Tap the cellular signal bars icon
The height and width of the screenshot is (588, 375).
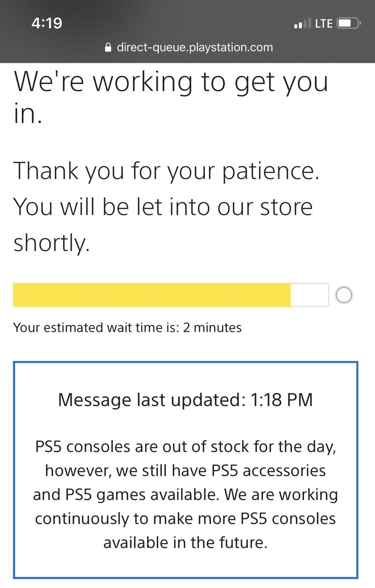tap(302, 24)
